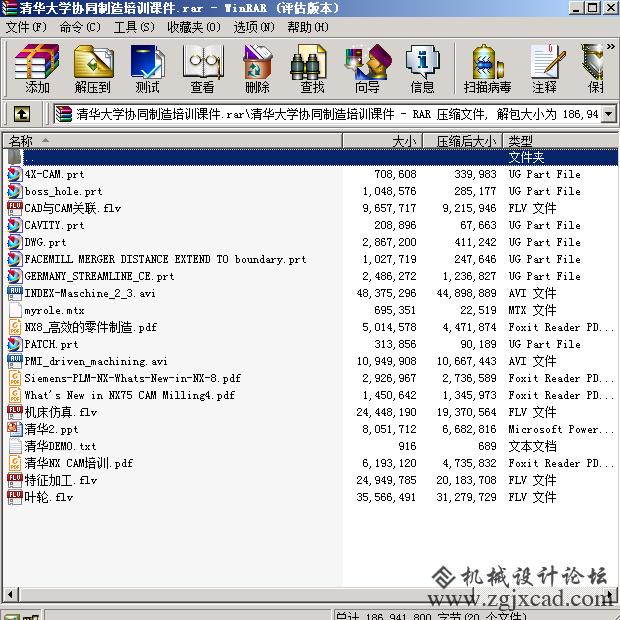620x620 pixels.
Task: Click PowerPoint icon of 清华2.ppt
Action: point(15,429)
